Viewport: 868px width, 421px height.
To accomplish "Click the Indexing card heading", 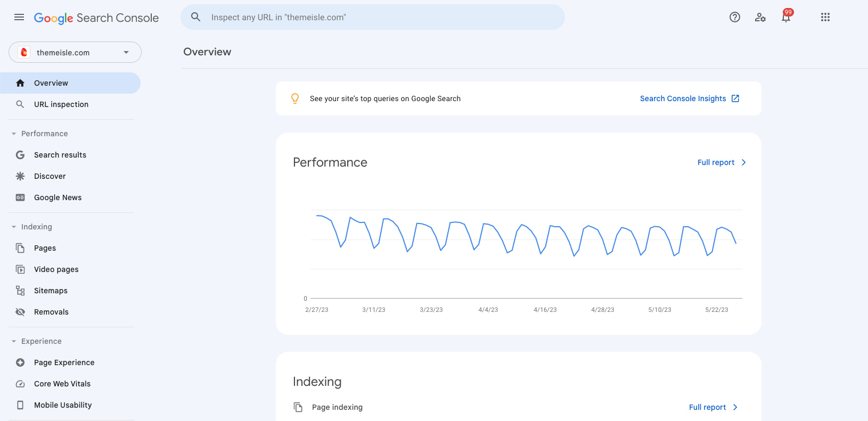I will 317,382.
